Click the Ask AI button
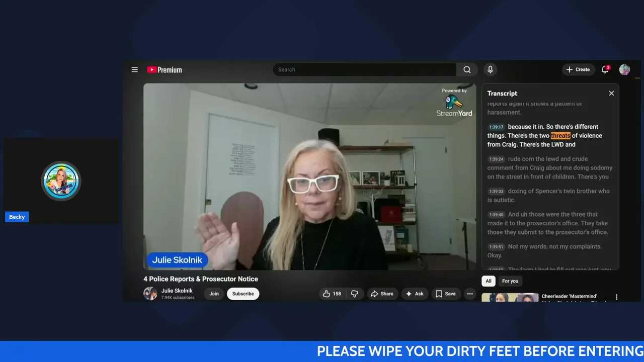This screenshot has width=644, height=362. (x=415, y=294)
